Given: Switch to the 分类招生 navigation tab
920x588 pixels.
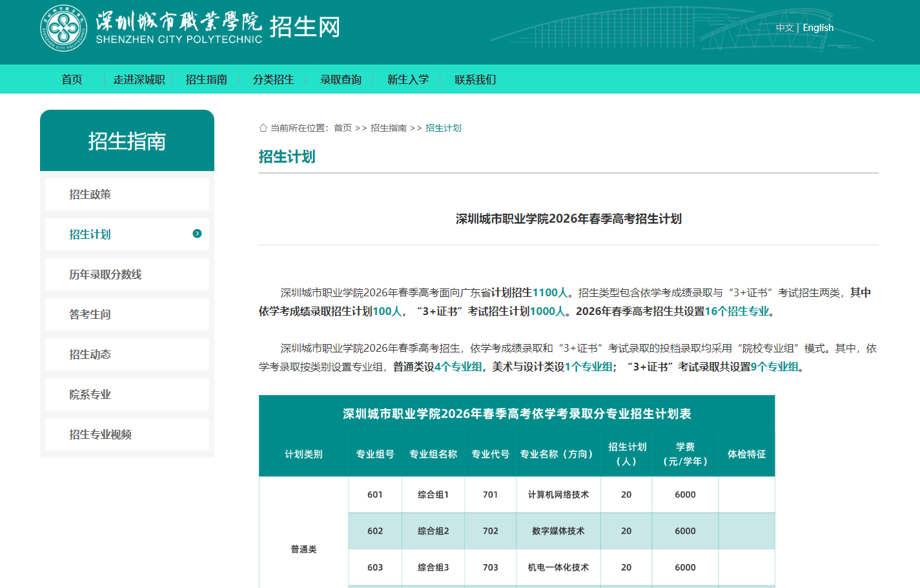Looking at the screenshot, I should 273,79.
